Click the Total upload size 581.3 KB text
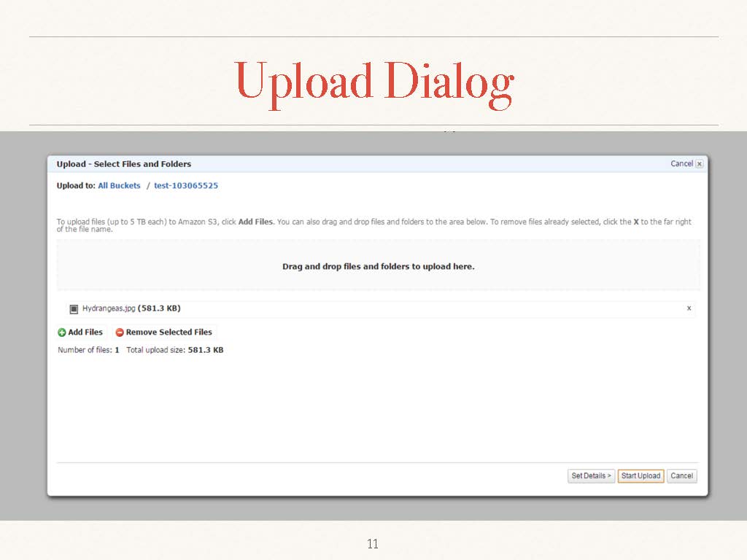 (175, 350)
